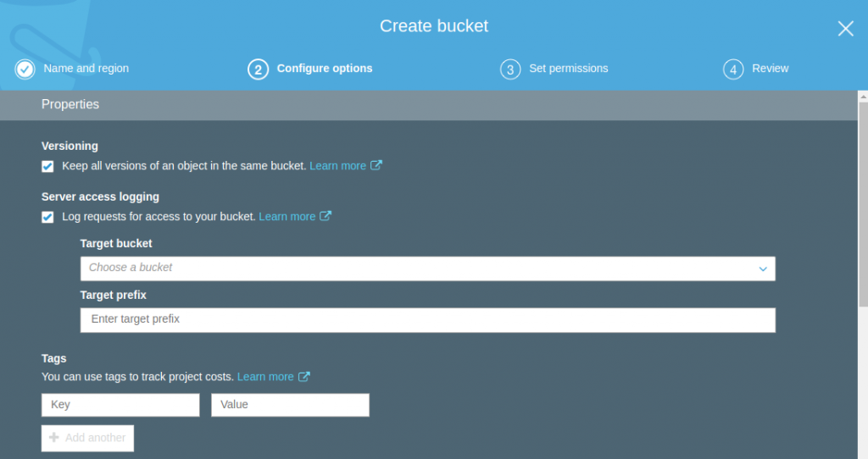Focus the tag Value field
This screenshot has height=459, width=868.
(290, 405)
